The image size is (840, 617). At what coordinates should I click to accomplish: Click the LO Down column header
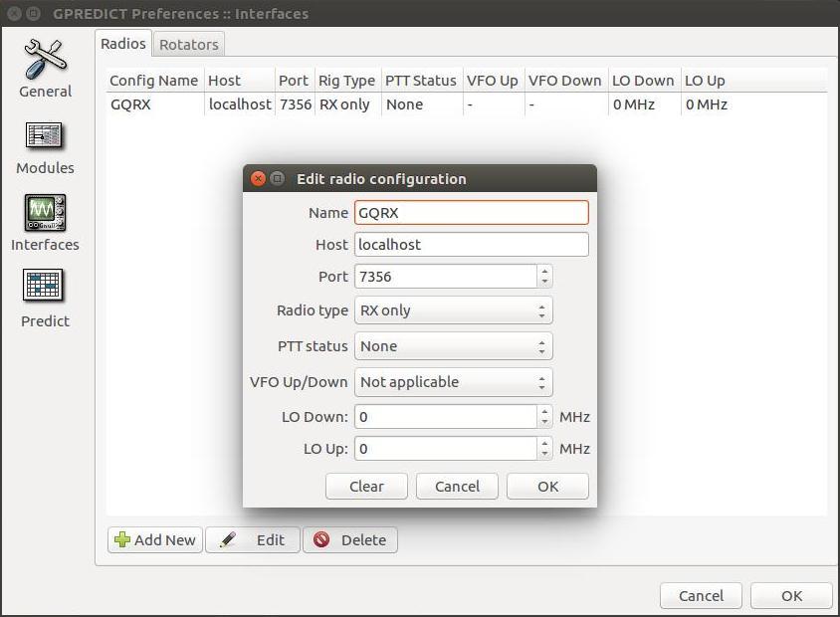(x=645, y=81)
